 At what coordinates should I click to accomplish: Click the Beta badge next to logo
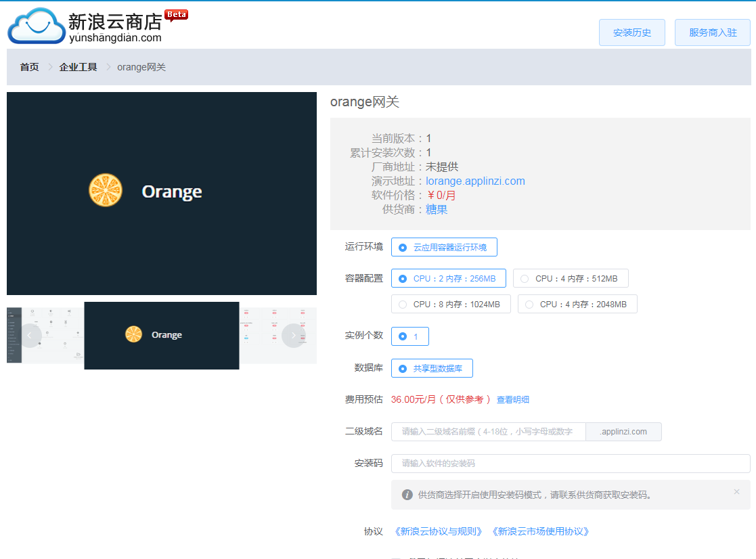pos(176,15)
